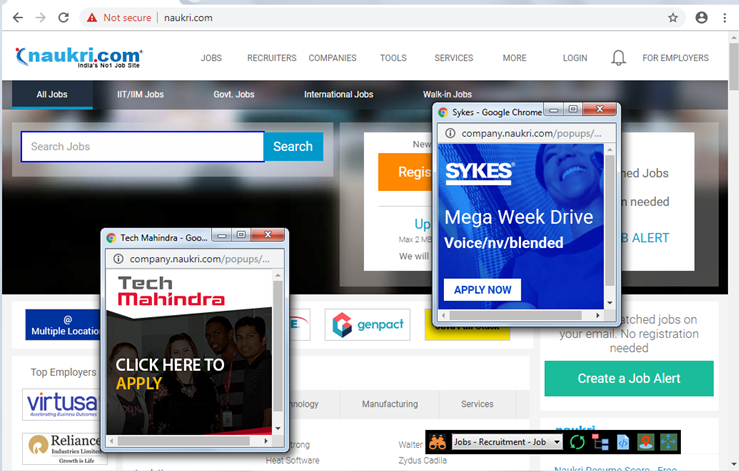Click Tech Mahindra popup scroll up arrow

pyautogui.click(x=278, y=275)
